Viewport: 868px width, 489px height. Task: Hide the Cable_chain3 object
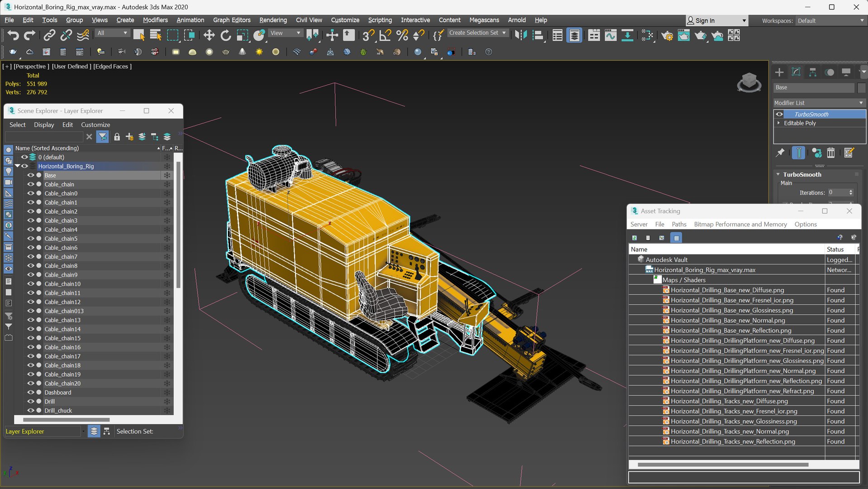[31, 221]
